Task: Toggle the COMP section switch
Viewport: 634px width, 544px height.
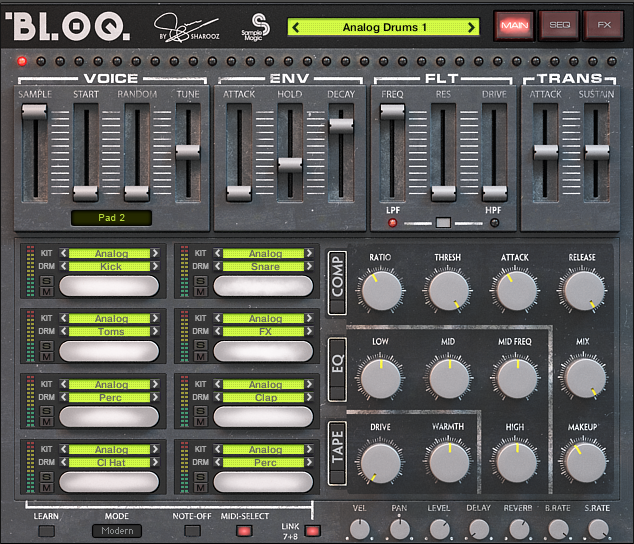Action: (x=337, y=283)
